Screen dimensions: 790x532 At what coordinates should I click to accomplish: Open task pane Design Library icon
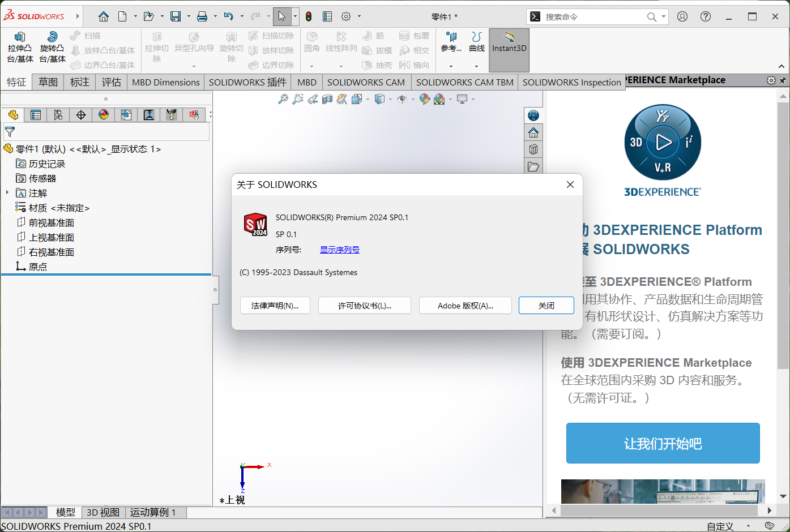coord(533,149)
